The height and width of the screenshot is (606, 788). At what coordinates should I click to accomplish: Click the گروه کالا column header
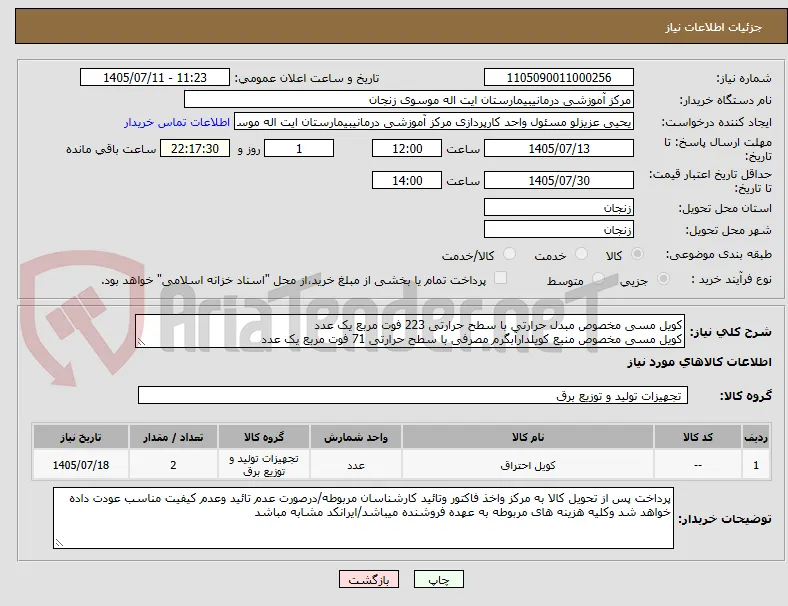(264, 437)
